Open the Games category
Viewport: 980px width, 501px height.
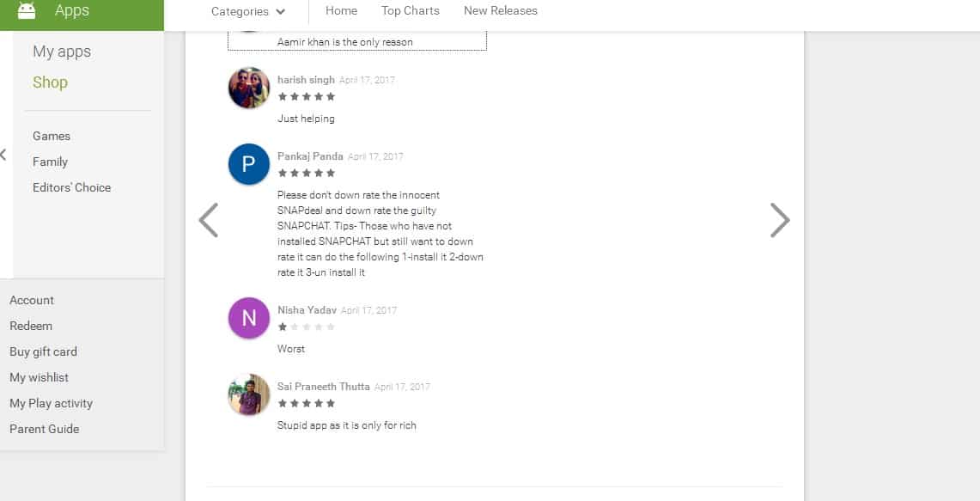[52, 136]
